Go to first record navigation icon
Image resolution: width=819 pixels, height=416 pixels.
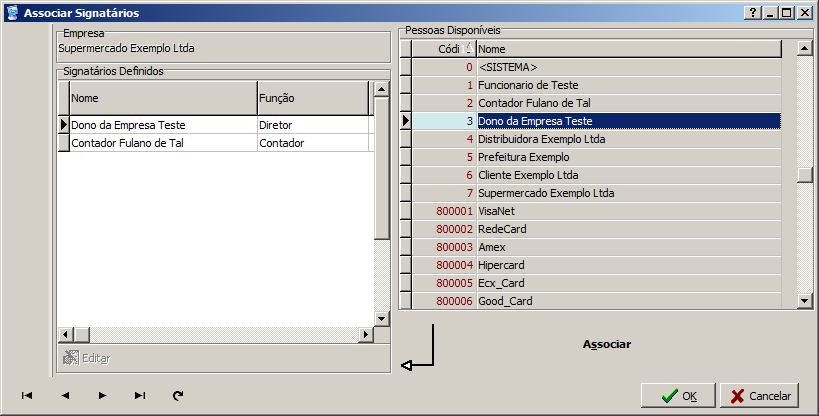27,396
